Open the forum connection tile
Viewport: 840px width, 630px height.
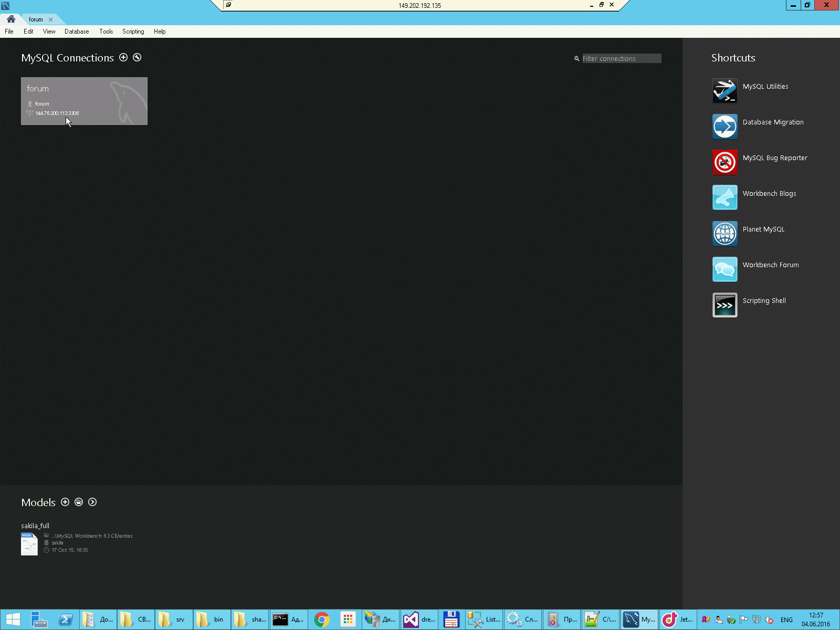pos(84,101)
